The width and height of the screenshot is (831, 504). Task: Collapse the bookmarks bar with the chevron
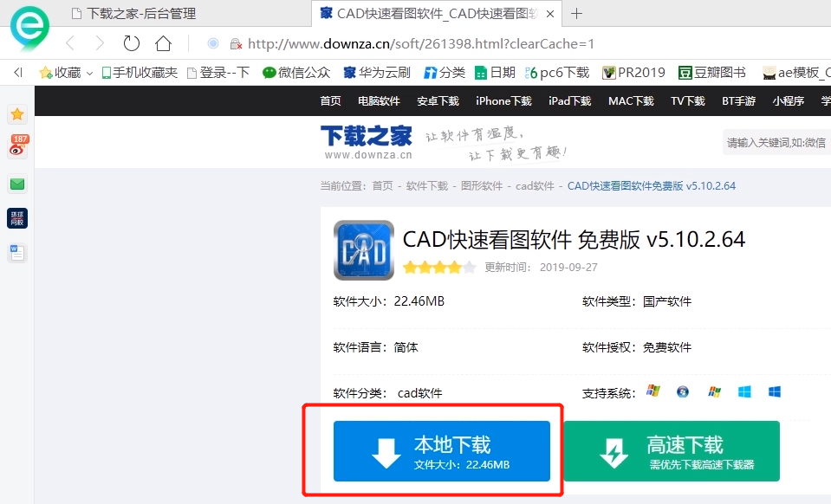(17, 73)
